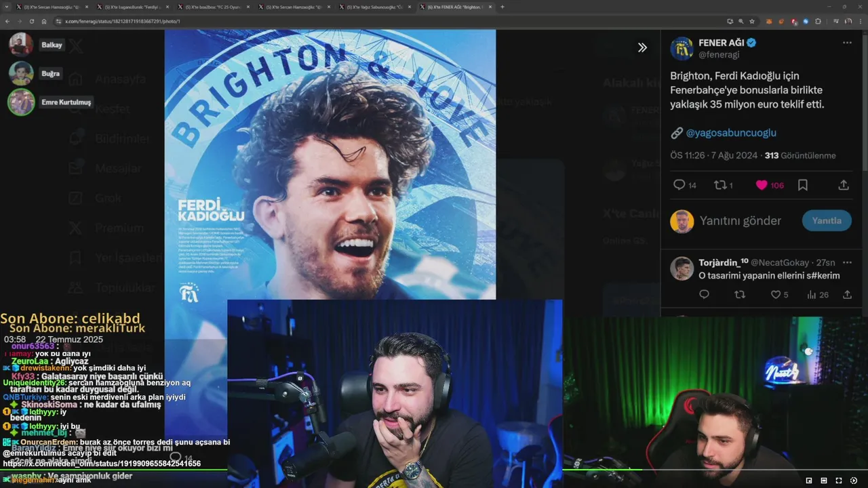Screen dimensions: 868x488
Task: Reply to Torjàrdin_ comment
Action: pos(704,295)
